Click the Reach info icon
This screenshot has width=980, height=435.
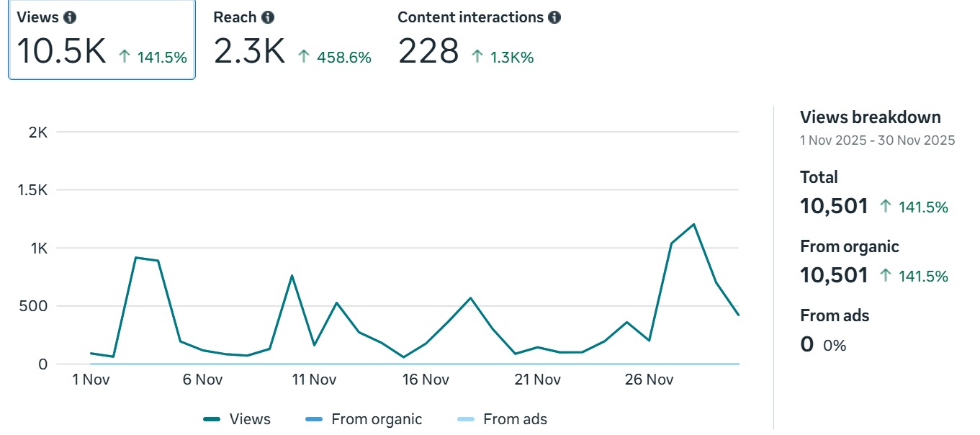pyautogui.click(x=266, y=17)
